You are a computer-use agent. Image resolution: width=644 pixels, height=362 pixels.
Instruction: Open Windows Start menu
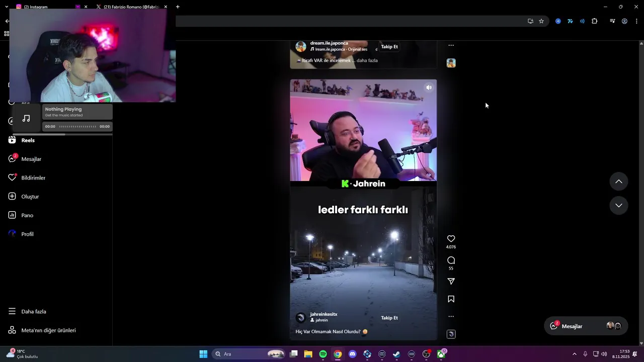point(203,354)
